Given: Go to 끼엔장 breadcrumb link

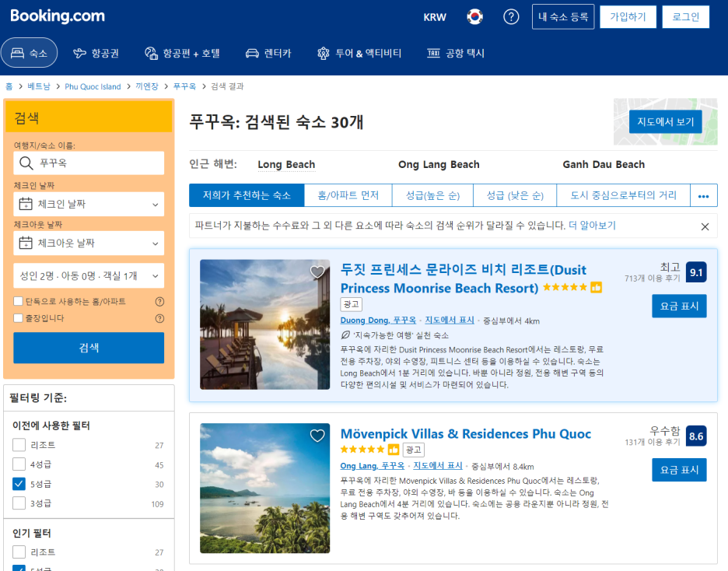Looking at the screenshot, I should click(x=147, y=86).
